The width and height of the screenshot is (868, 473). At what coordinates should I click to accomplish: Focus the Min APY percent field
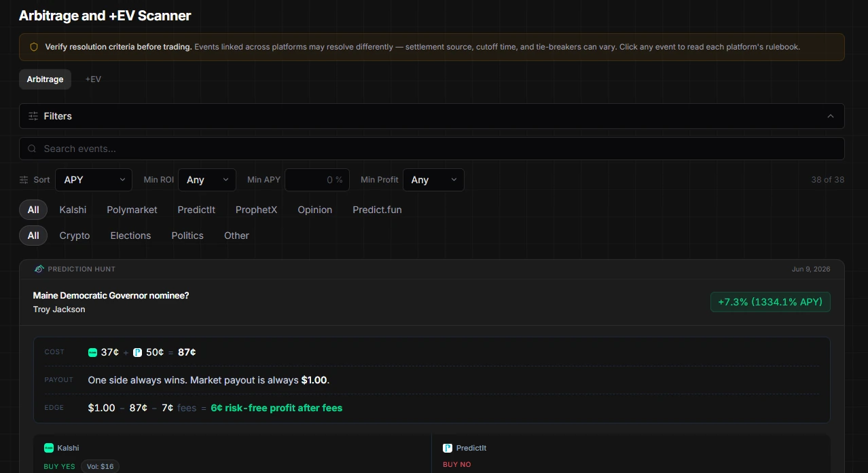click(318, 180)
